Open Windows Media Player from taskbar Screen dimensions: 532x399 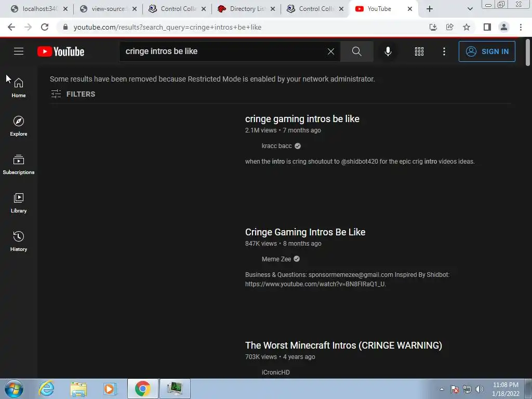tap(110, 389)
